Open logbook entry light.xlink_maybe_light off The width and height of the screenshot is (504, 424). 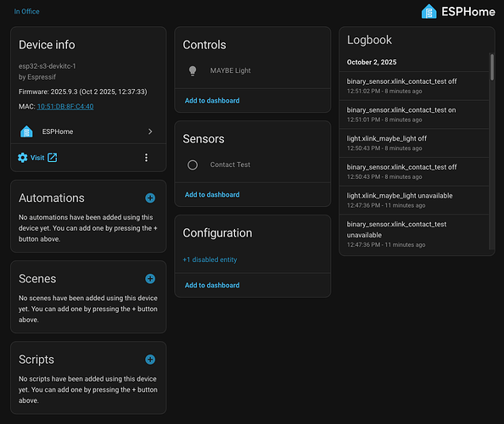point(414,143)
